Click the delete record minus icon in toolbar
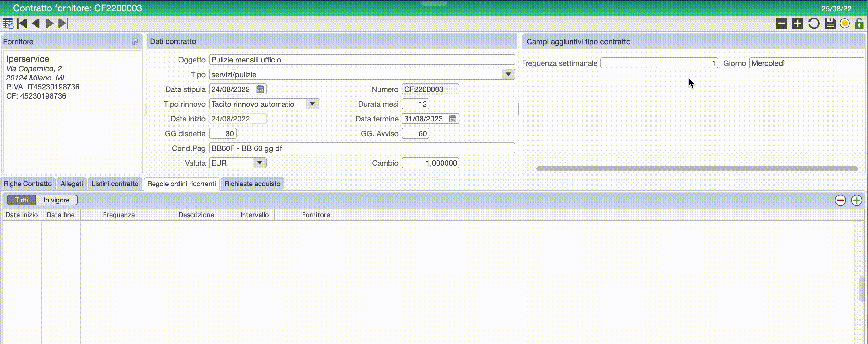 tap(781, 23)
